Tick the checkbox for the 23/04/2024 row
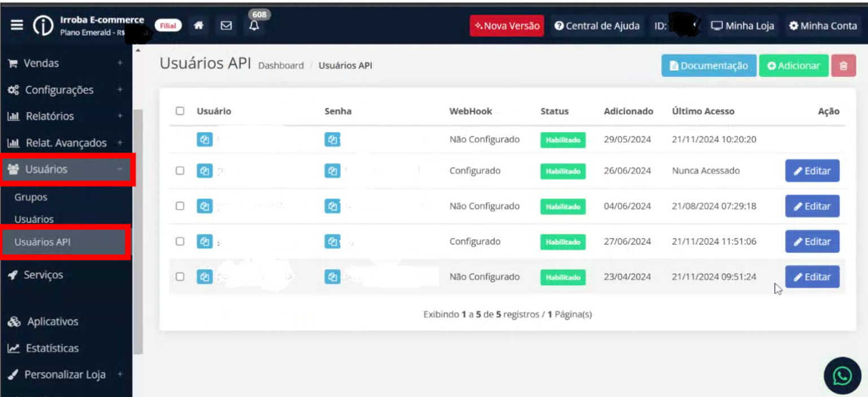The height and width of the screenshot is (397, 868). point(180,277)
